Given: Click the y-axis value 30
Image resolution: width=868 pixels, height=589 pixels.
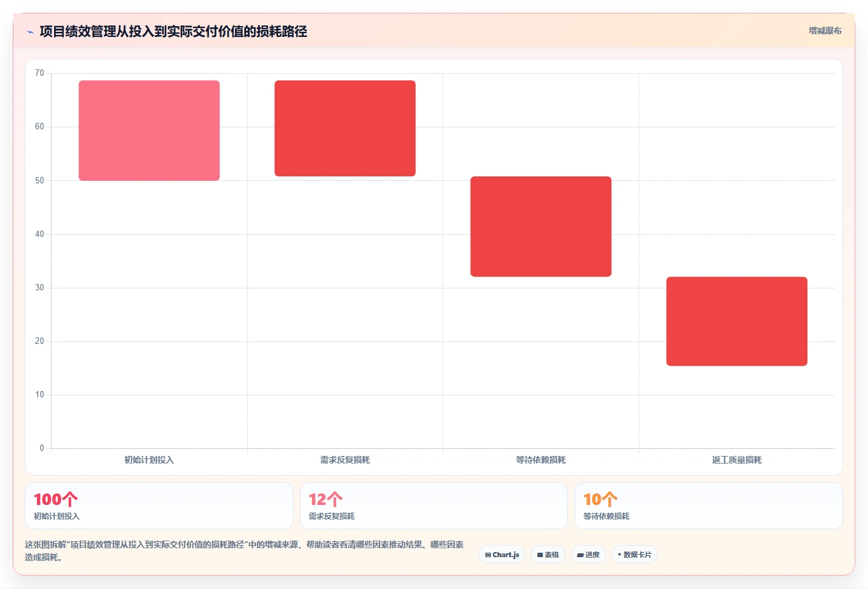Looking at the screenshot, I should click(39, 288).
